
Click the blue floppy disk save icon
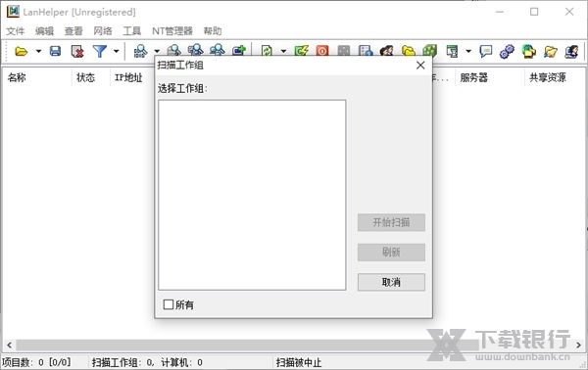pyautogui.click(x=55, y=51)
